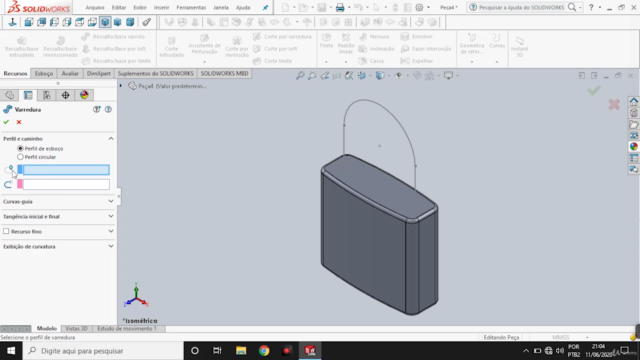Open the Display Style cube icon
Image resolution: width=640 pixels, height=360 pixels.
tap(380, 76)
